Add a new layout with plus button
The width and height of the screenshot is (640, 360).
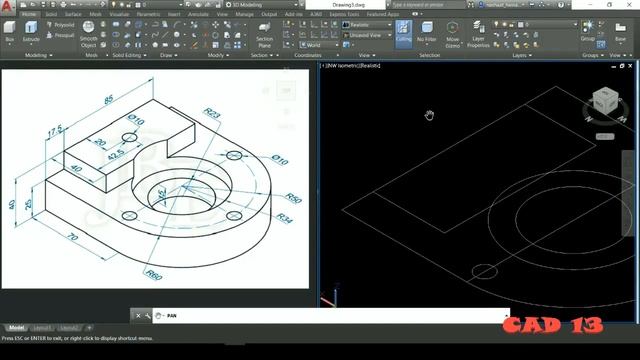coord(89,328)
